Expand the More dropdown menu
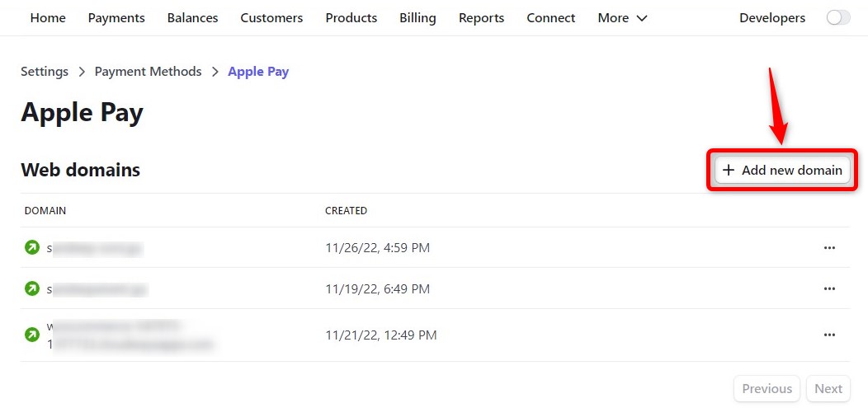Viewport: 868px width, 417px height. click(622, 17)
